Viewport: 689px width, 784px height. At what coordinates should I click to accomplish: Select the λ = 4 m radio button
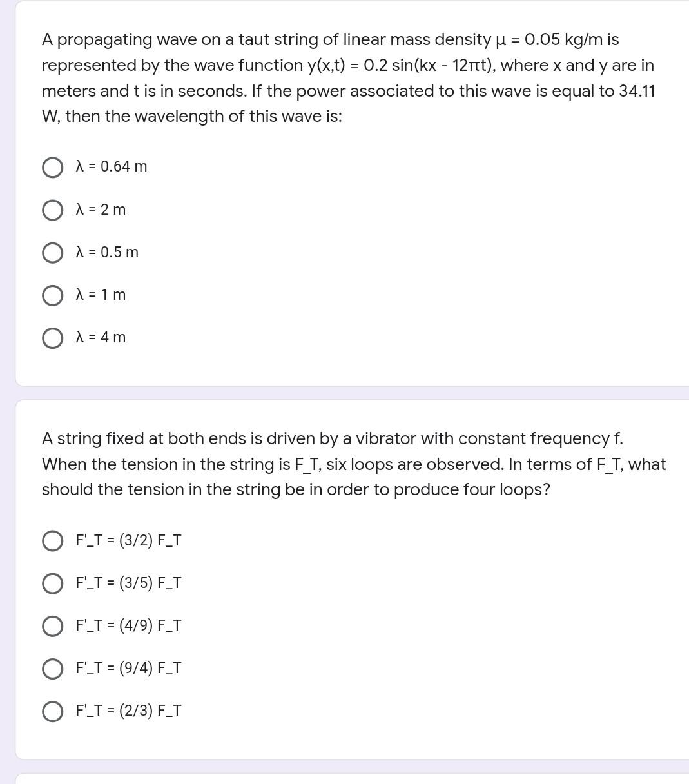tap(52, 337)
